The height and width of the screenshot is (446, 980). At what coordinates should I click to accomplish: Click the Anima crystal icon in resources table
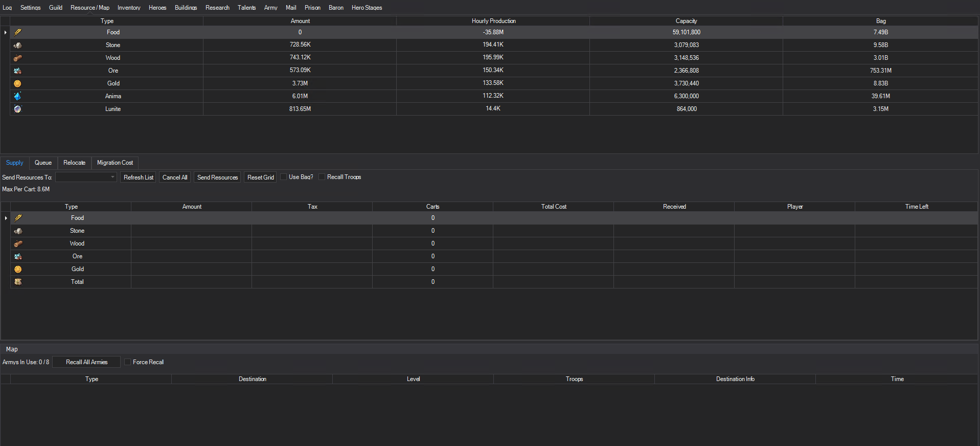[18, 96]
